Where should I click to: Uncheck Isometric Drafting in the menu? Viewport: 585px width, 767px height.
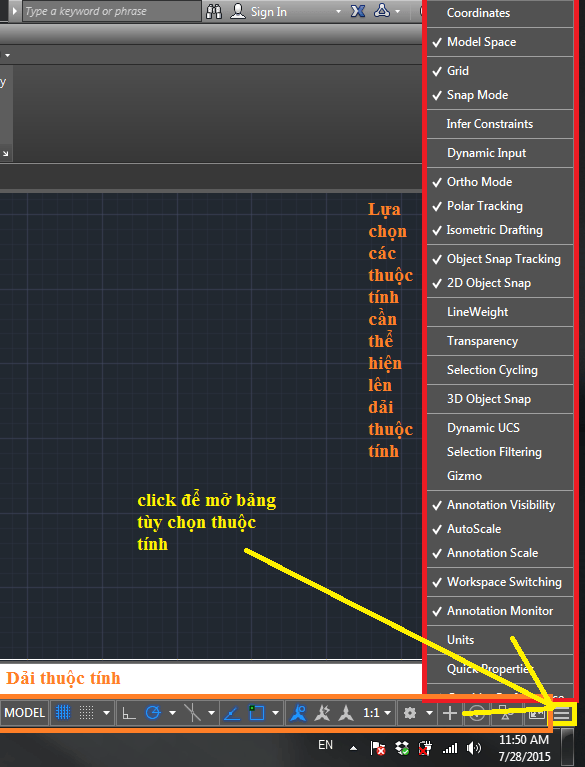coord(500,230)
